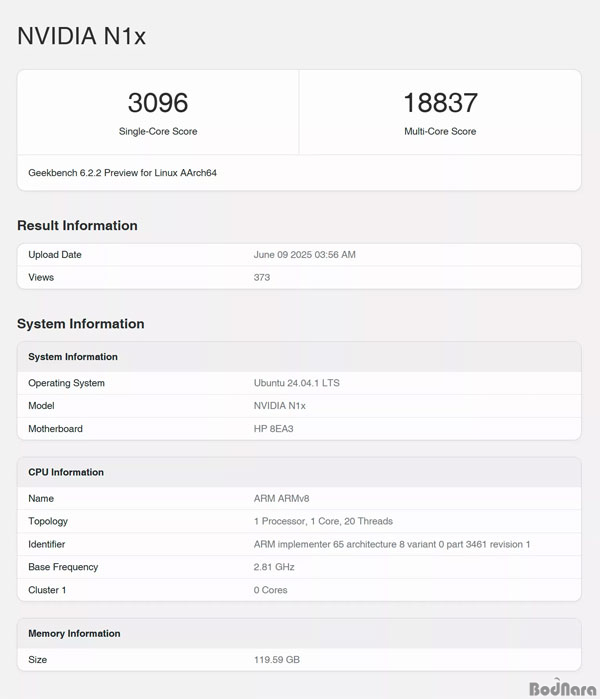The width and height of the screenshot is (600, 699).
Task: Click the Memory Information table header
Action: [x=74, y=633]
